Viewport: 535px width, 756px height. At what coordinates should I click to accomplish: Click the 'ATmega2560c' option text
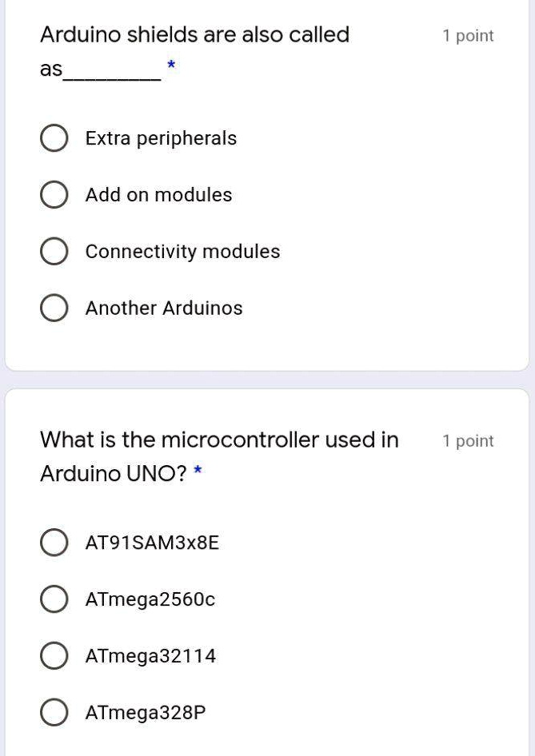point(150,600)
